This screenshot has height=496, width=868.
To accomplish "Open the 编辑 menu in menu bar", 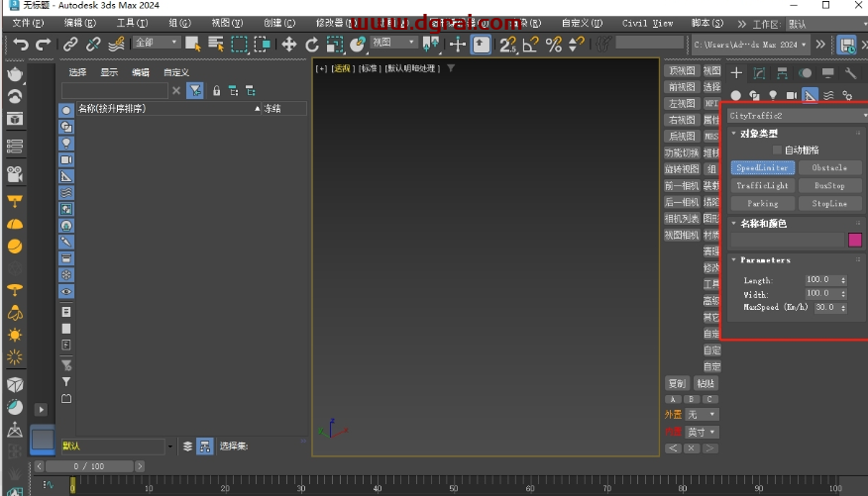I will tap(80, 23).
